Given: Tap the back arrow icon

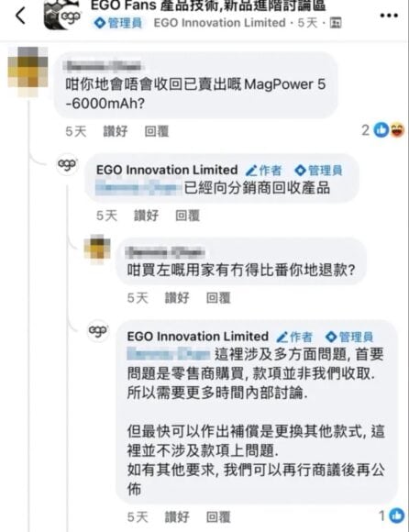Looking at the screenshot, I should [x=20, y=16].
